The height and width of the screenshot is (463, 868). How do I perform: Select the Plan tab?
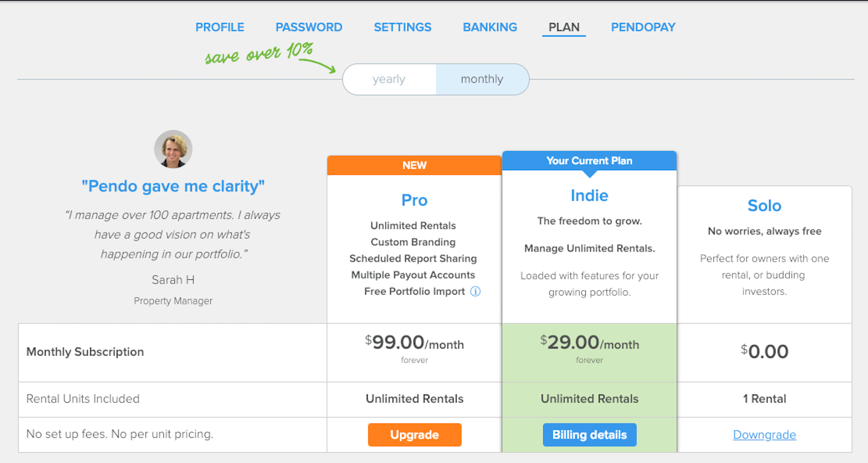click(x=564, y=27)
